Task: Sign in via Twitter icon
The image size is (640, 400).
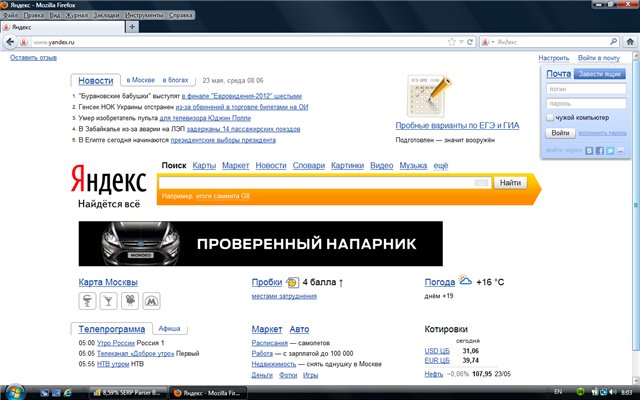Action: pyautogui.click(x=610, y=151)
